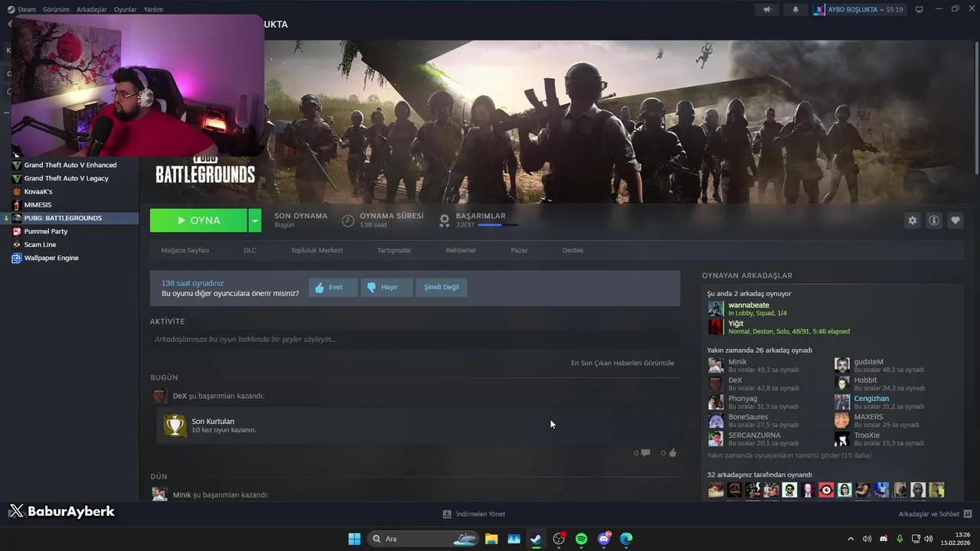Image resolution: width=980 pixels, height=551 pixels.
Task: Open the Görünüm menu
Action: tap(56, 9)
